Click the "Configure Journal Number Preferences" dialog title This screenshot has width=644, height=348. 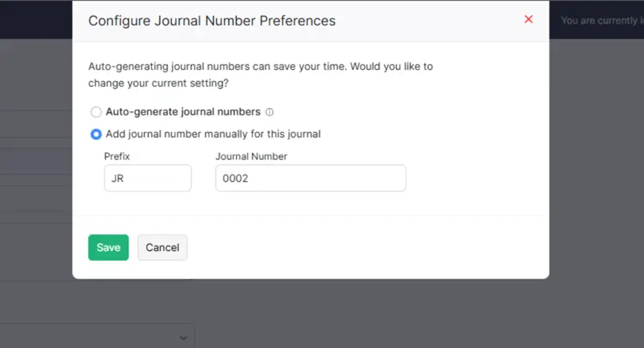click(212, 21)
